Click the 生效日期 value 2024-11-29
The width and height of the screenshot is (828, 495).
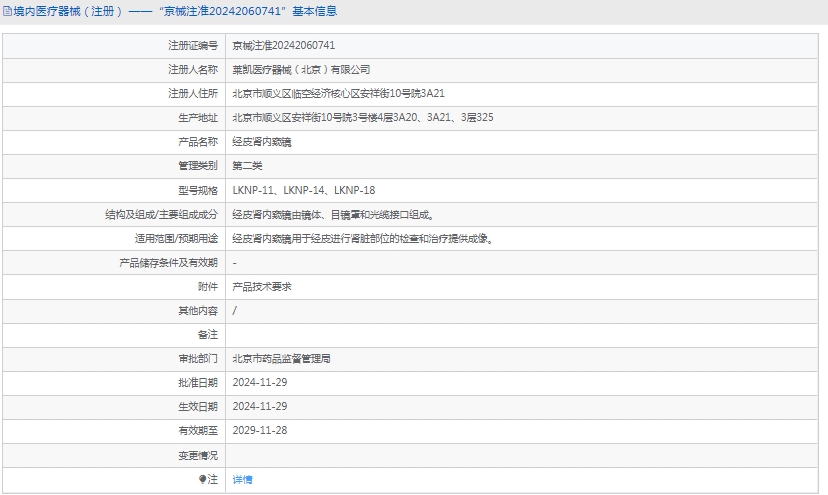pos(260,407)
